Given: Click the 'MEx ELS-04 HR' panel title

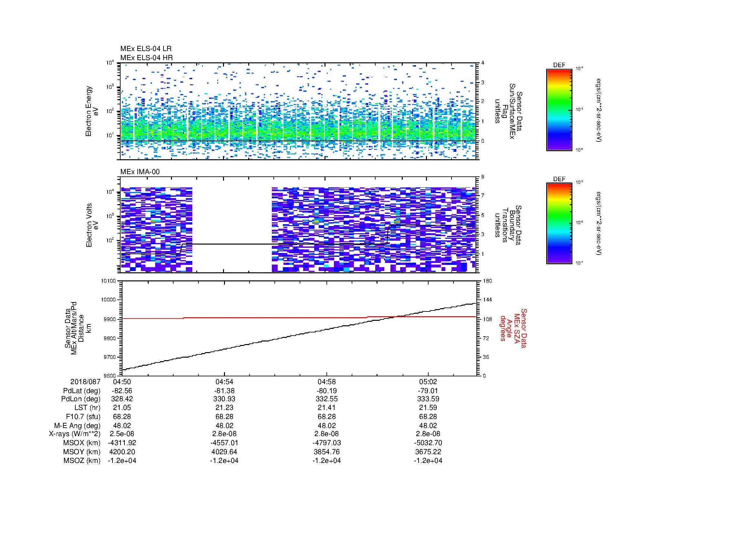Looking at the screenshot, I should (146, 58).
